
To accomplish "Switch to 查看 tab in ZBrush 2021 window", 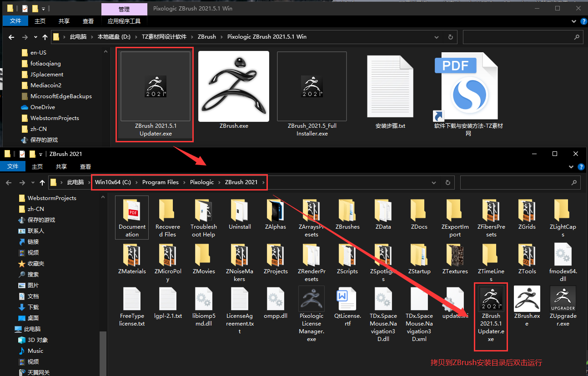I will [x=85, y=167].
